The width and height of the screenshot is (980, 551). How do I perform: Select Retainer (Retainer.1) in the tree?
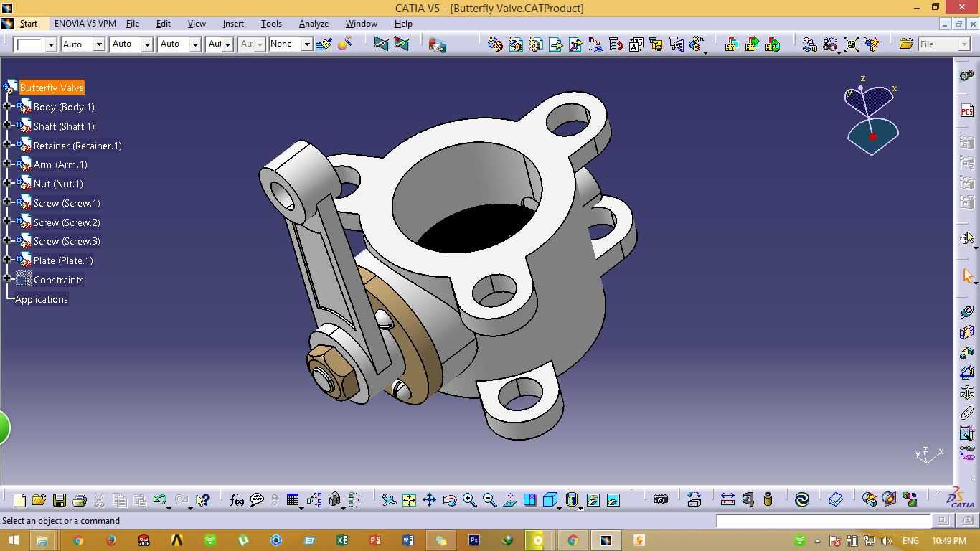tap(77, 146)
